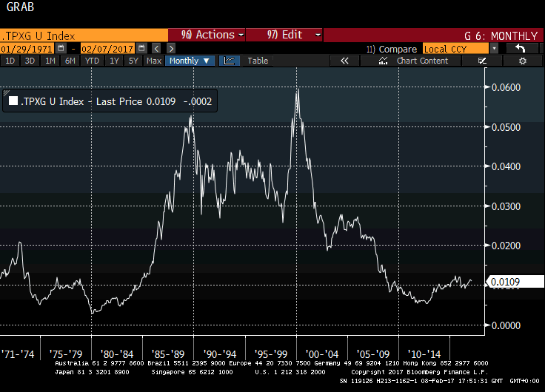
Task: Open chart annotation edit pencil icon
Action: click(482, 61)
